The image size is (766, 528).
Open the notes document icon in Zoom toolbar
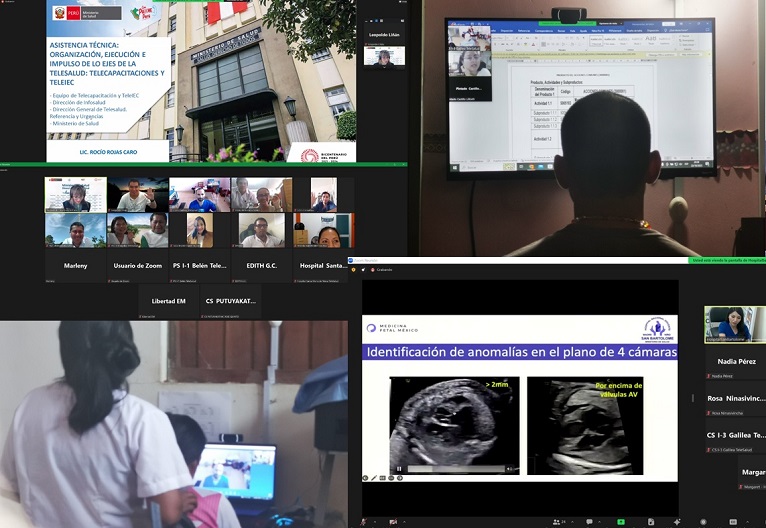(651, 522)
